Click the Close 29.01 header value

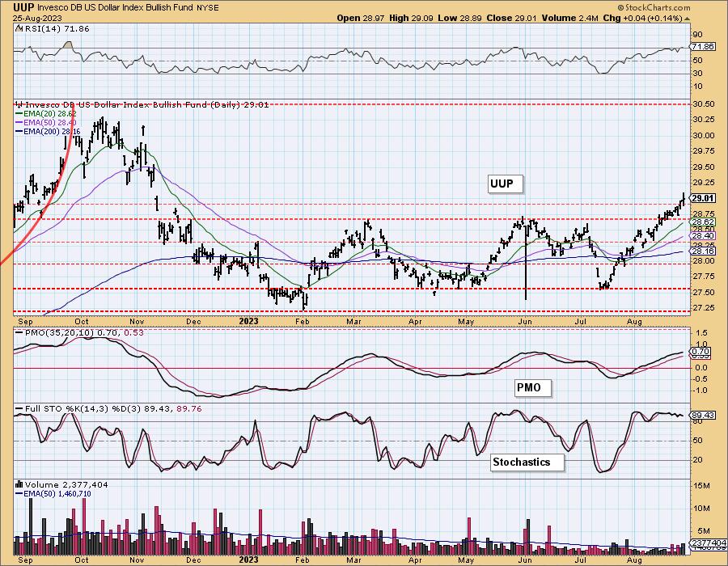tap(512, 18)
